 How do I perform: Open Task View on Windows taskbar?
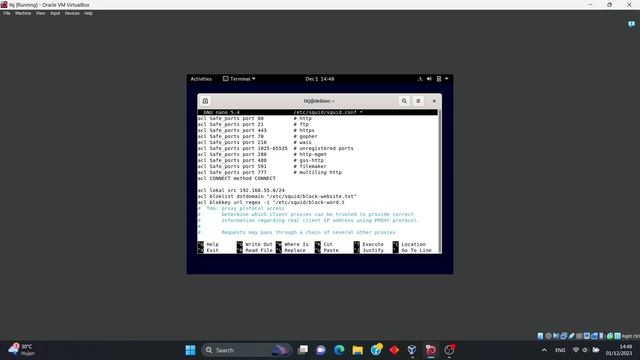coord(302,350)
